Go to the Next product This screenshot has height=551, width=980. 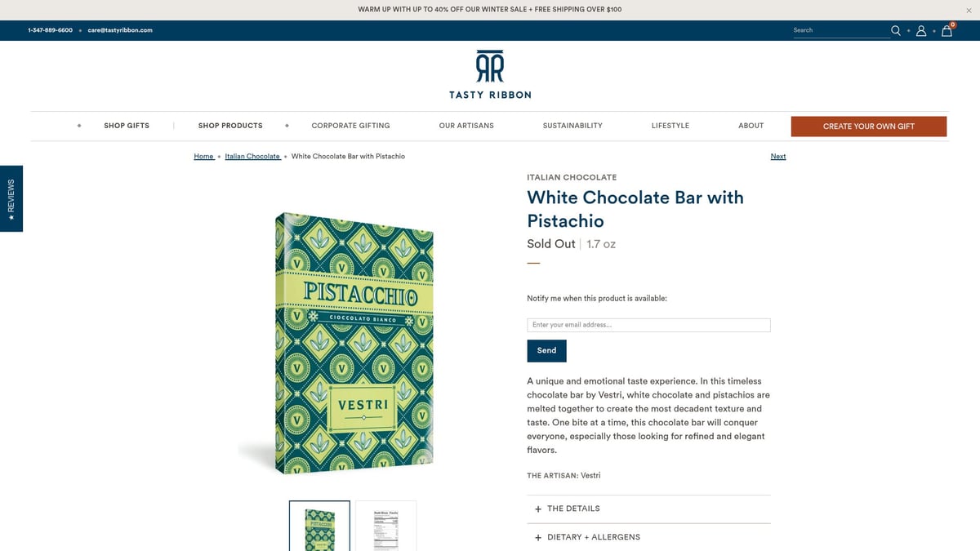pyautogui.click(x=777, y=156)
